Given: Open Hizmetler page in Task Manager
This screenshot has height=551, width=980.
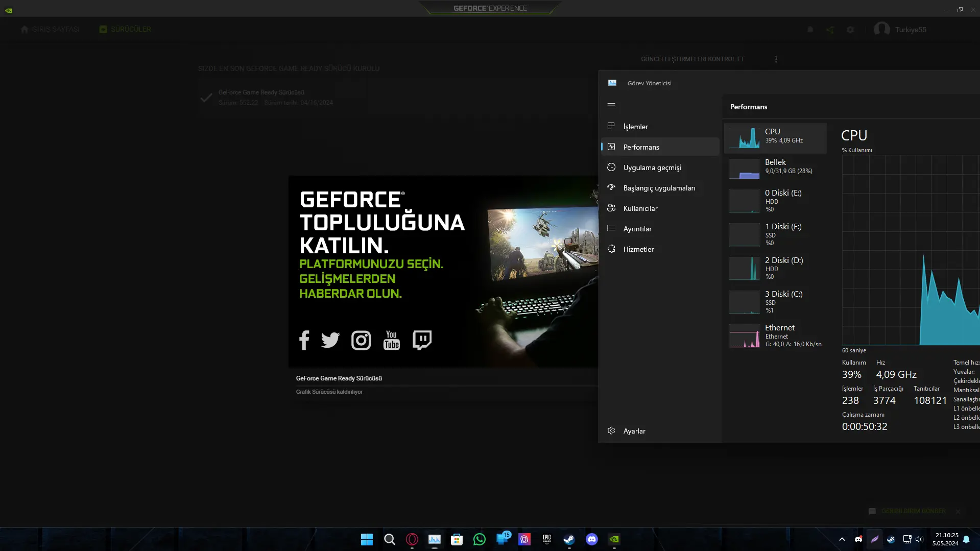Looking at the screenshot, I should [x=660, y=249].
